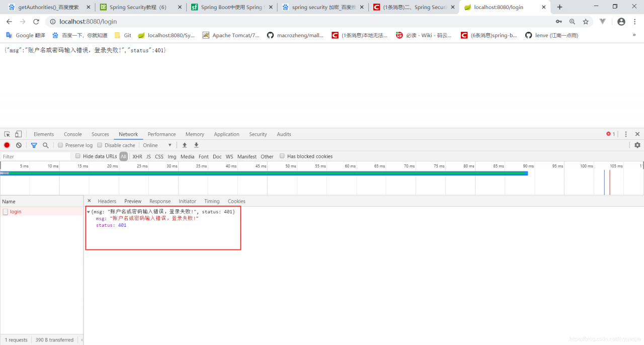This screenshot has width=644, height=345.
Task: Switch to the Sources panel tab
Action: [x=100, y=134]
